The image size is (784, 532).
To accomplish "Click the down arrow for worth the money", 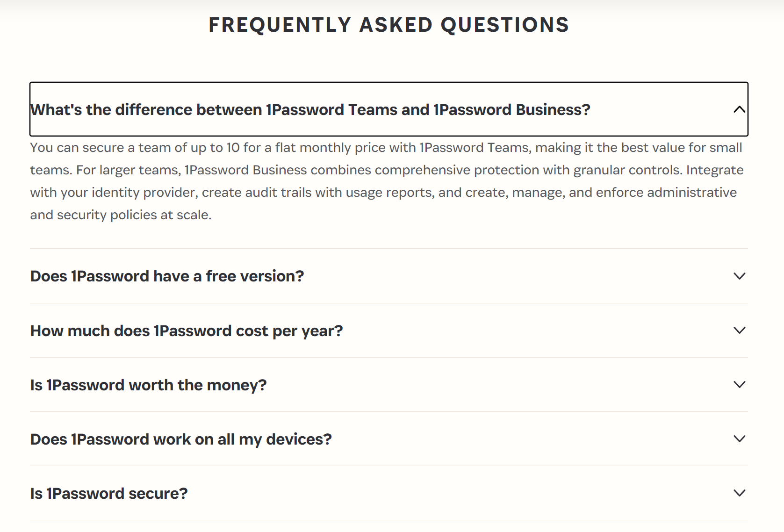I will (x=739, y=385).
